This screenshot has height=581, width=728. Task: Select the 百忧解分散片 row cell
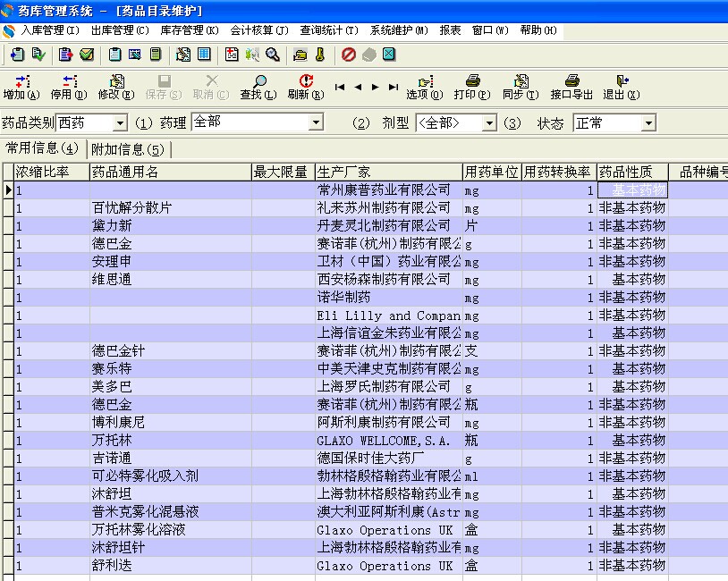[x=171, y=208]
